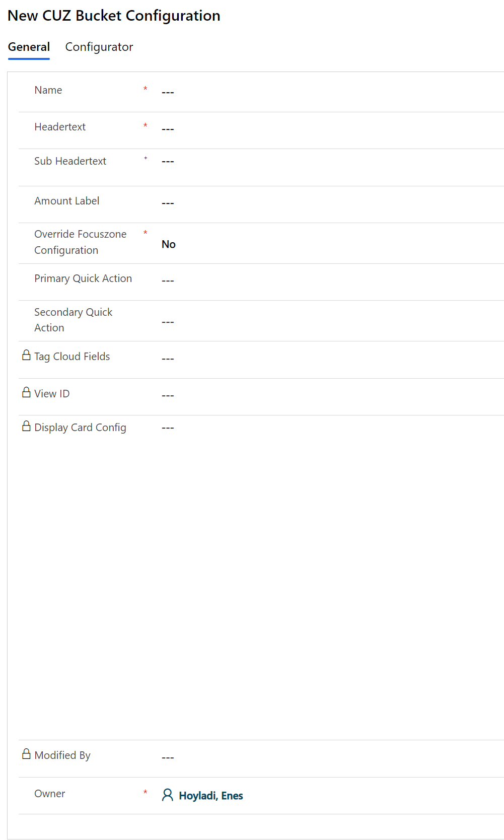
Task: Click the lock icon beside Modified By
Action: click(26, 754)
